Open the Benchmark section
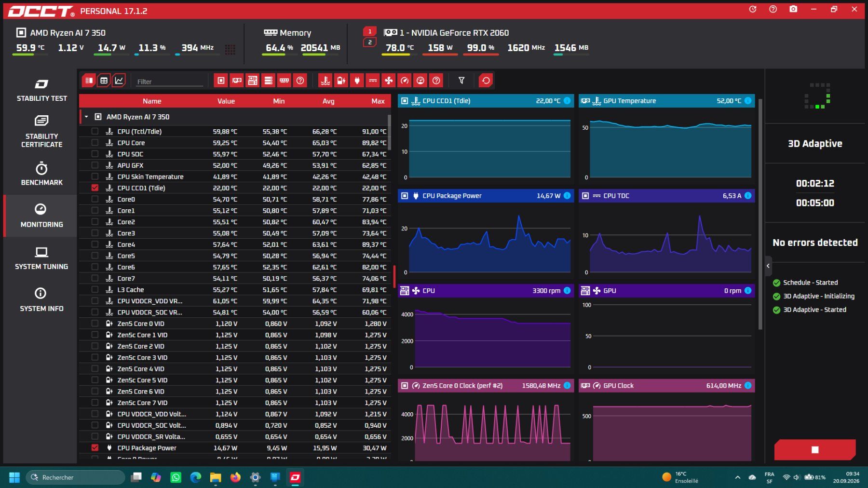 pyautogui.click(x=41, y=174)
